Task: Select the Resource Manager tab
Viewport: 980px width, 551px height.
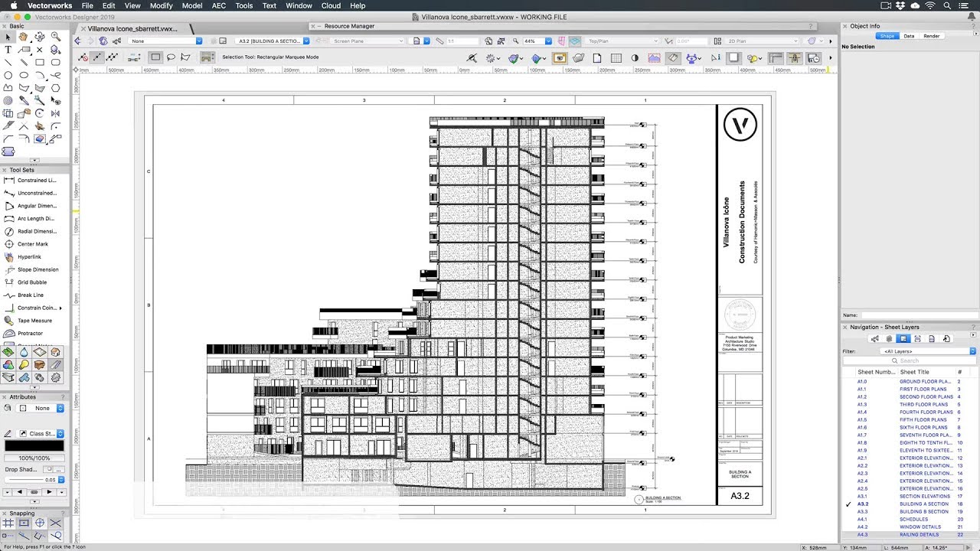Action: 349,26
